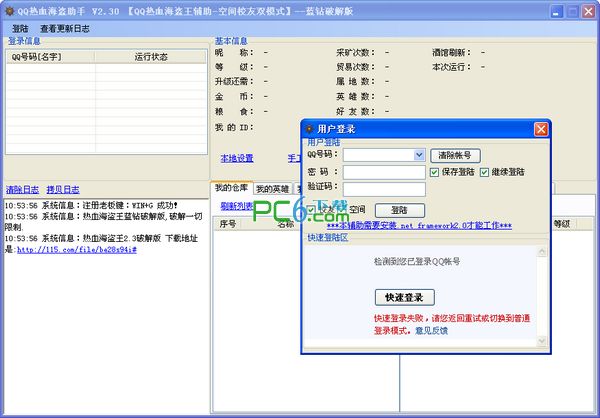The width and height of the screenshot is (600, 418).
Task: Click the 贸易次数 label
Action: [x=355, y=67]
